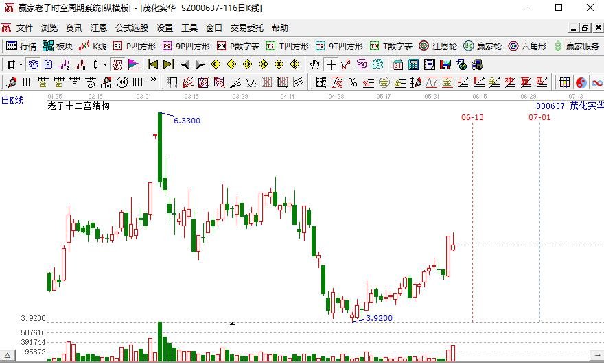The height and width of the screenshot is (364, 604).
Task: Open the 9P四方形 tool
Action: pos(187,46)
